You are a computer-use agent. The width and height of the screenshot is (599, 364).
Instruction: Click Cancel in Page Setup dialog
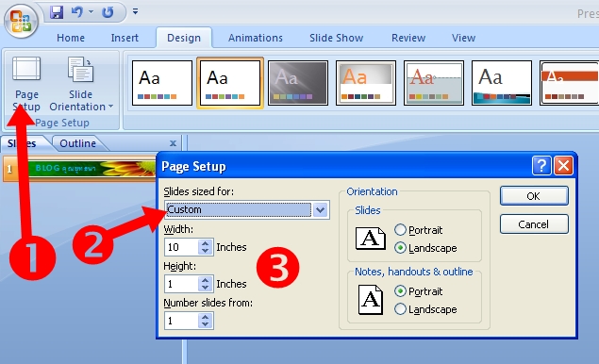pos(534,224)
